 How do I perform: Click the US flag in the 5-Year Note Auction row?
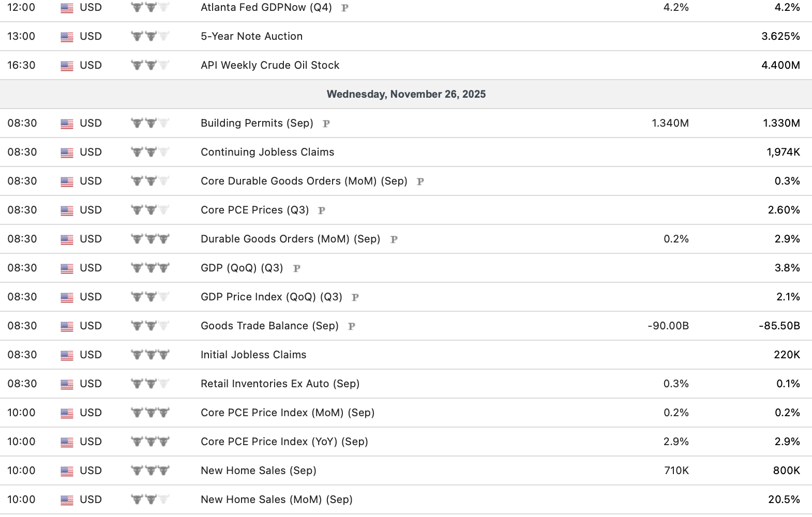67,37
